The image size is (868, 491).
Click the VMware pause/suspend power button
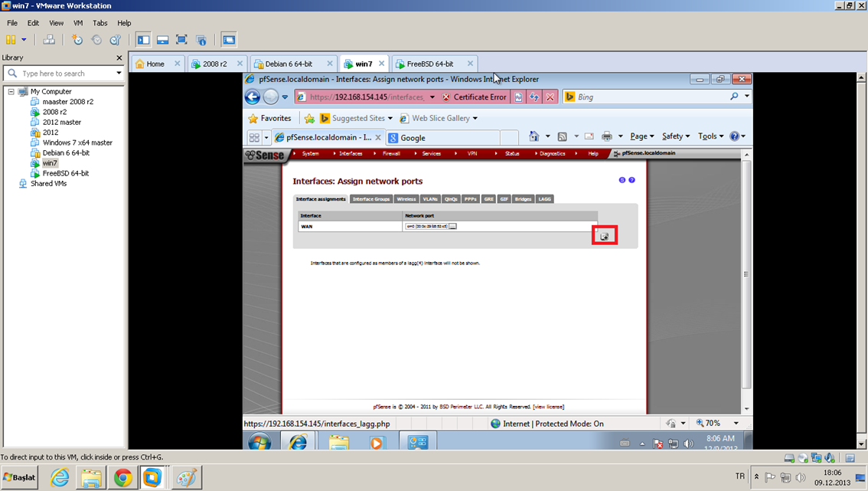(x=11, y=40)
